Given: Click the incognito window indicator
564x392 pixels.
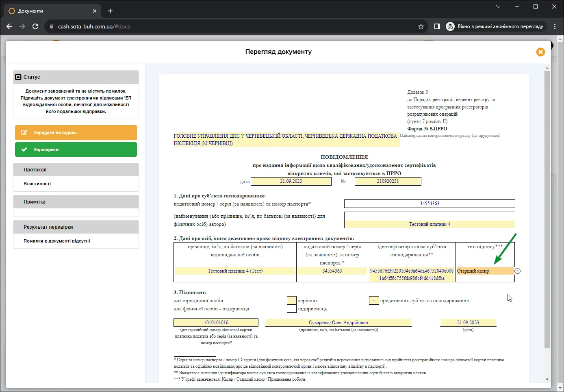Looking at the screenshot, I should click(x=495, y=26).
